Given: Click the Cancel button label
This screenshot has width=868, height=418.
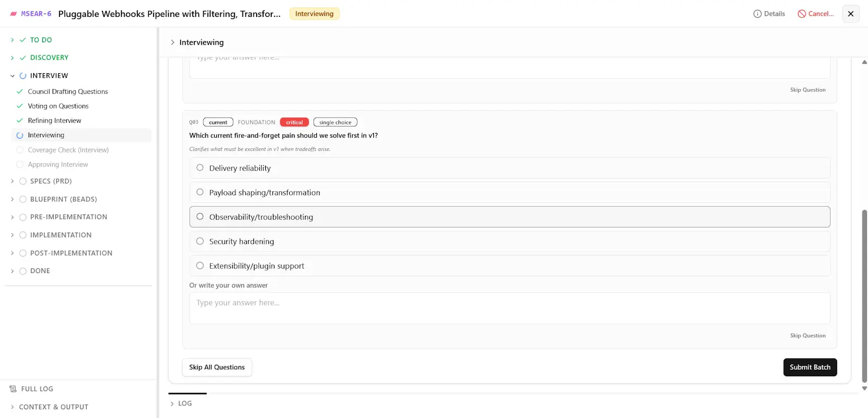Looking at the screenshot, I should [x=821, y=14].
